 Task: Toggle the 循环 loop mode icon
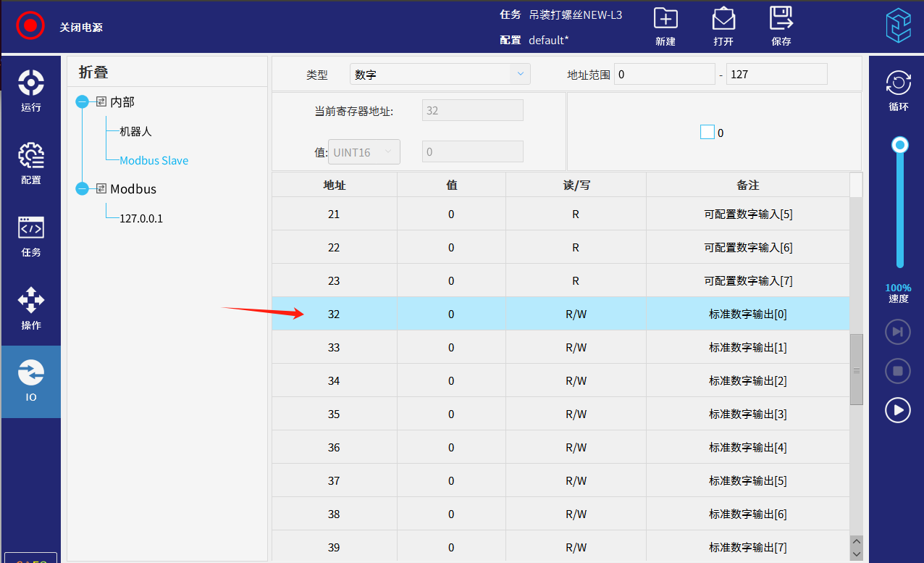click(x=898, y=84)
